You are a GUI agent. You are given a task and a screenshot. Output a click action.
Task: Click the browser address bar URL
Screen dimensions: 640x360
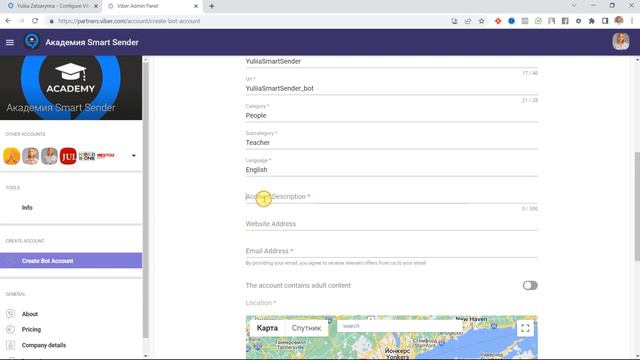tap(129, 21)
